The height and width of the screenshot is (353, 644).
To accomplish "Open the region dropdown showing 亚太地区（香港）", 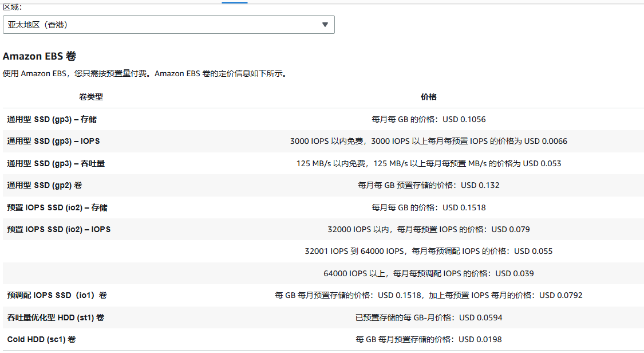I will coord(169,25).
